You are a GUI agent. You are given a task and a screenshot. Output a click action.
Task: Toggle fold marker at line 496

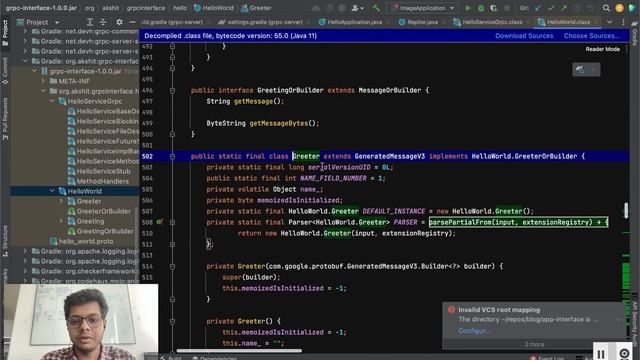[172, 90]
